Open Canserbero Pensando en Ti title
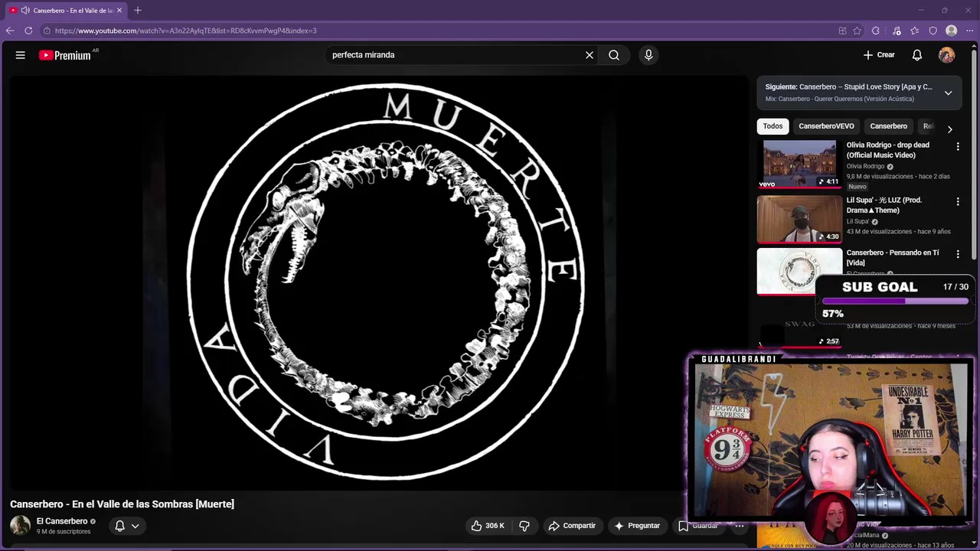Viewport: 980px width, 551px height. pyautogui.click(x=893, y=257)
